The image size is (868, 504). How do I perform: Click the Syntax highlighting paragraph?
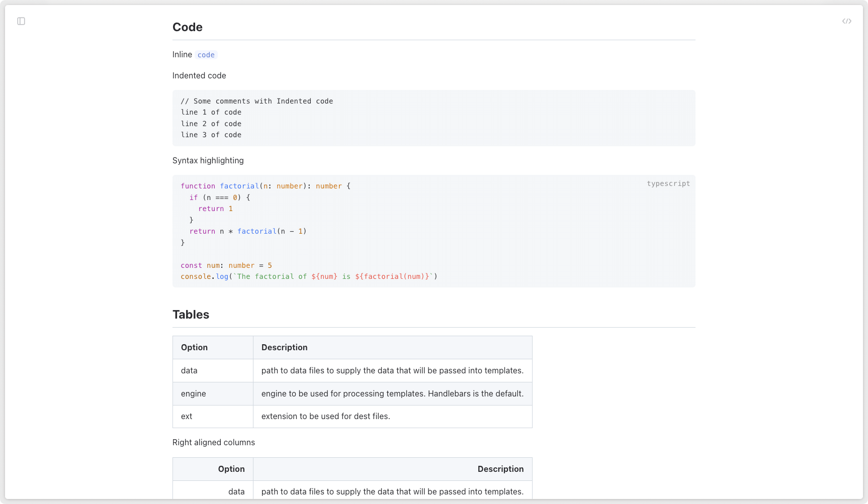208,160
